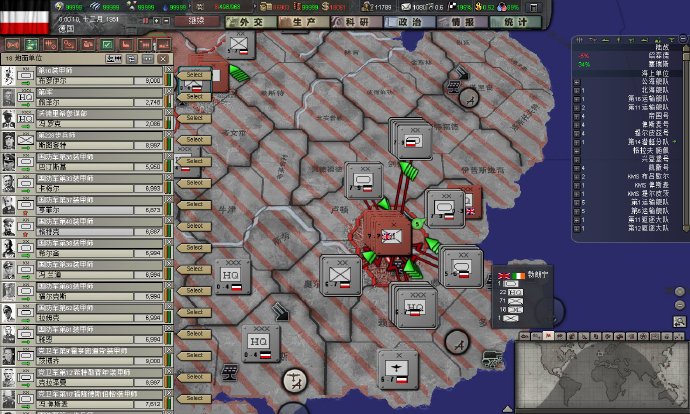This screenshot has height=414, width=690.
Task: Click the world minimap to move the view
Action: pos(602,375)
